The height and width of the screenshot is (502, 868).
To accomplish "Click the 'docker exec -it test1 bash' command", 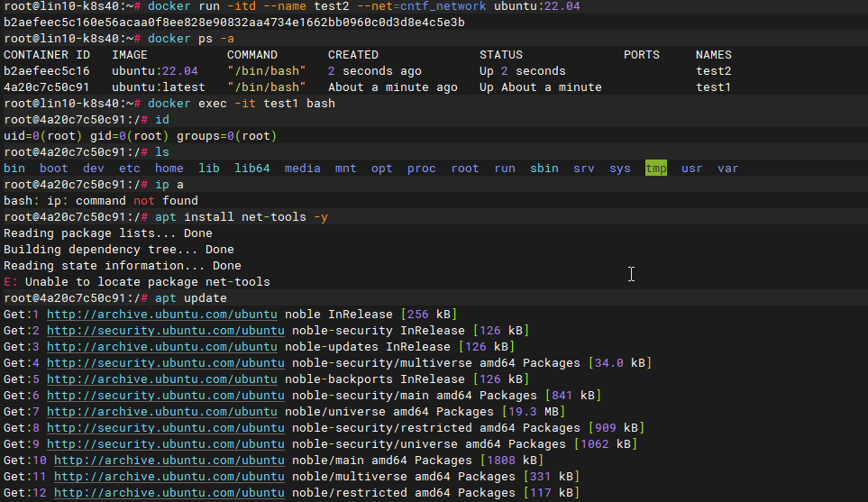I will (x=242, y=104).
